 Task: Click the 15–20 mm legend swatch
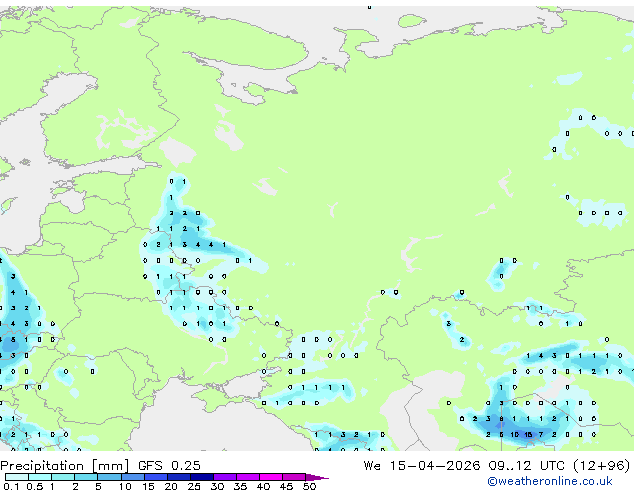pos(155,477)
